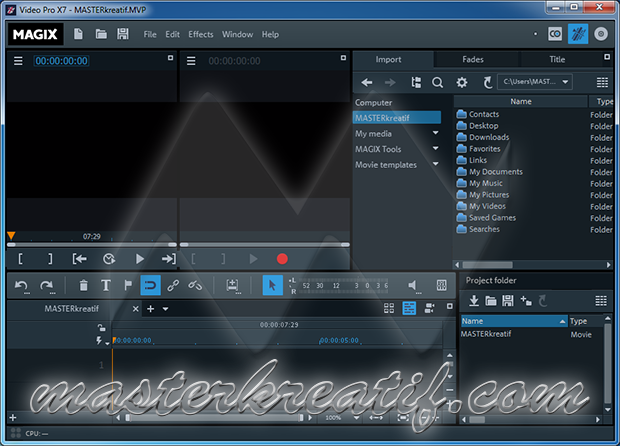
Task: Redo the last action
Action: point(47,285)
